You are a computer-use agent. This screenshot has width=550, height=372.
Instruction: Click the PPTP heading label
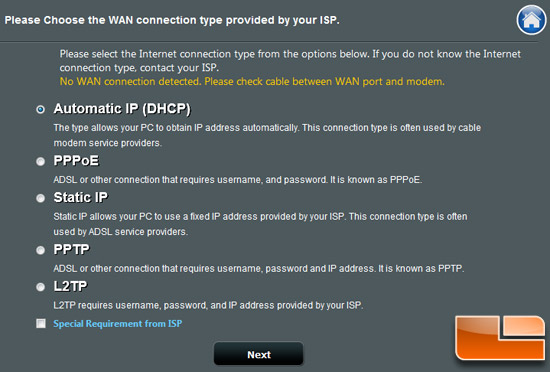(72, 249)
